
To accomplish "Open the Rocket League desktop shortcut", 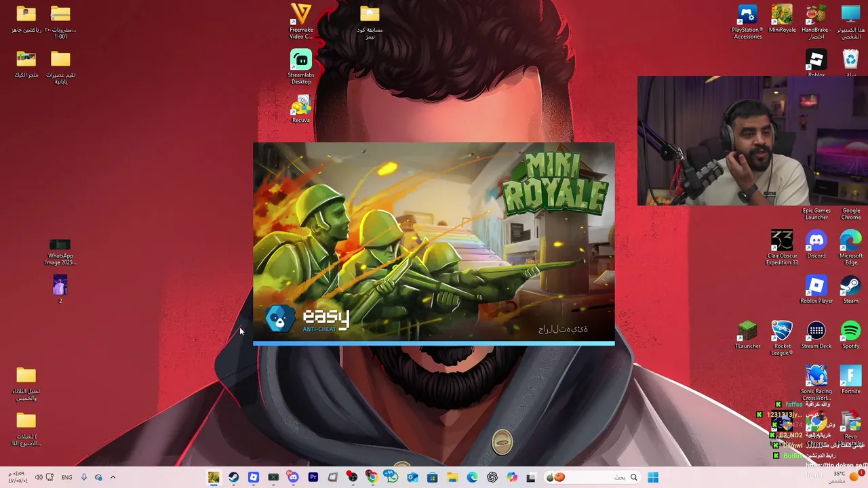I will click(x=782, y=338).
